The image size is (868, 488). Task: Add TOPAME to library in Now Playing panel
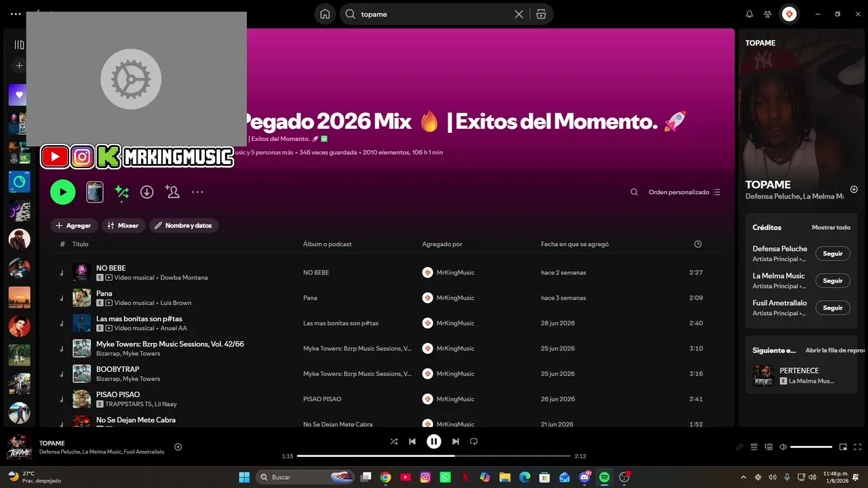854,189
